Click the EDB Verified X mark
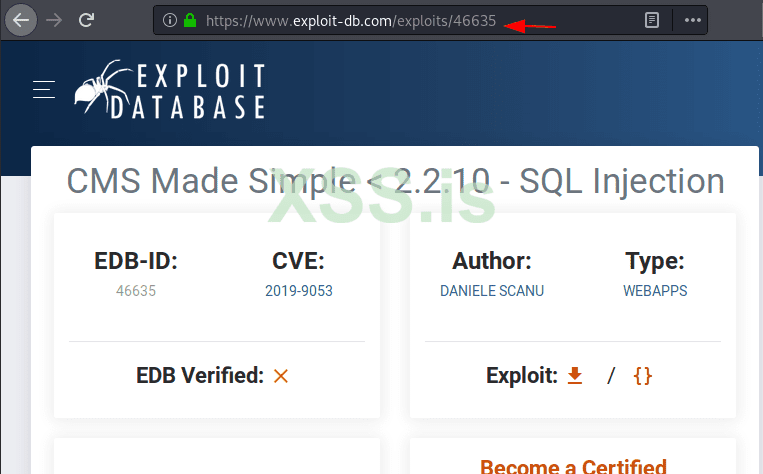 coord(281,376)
